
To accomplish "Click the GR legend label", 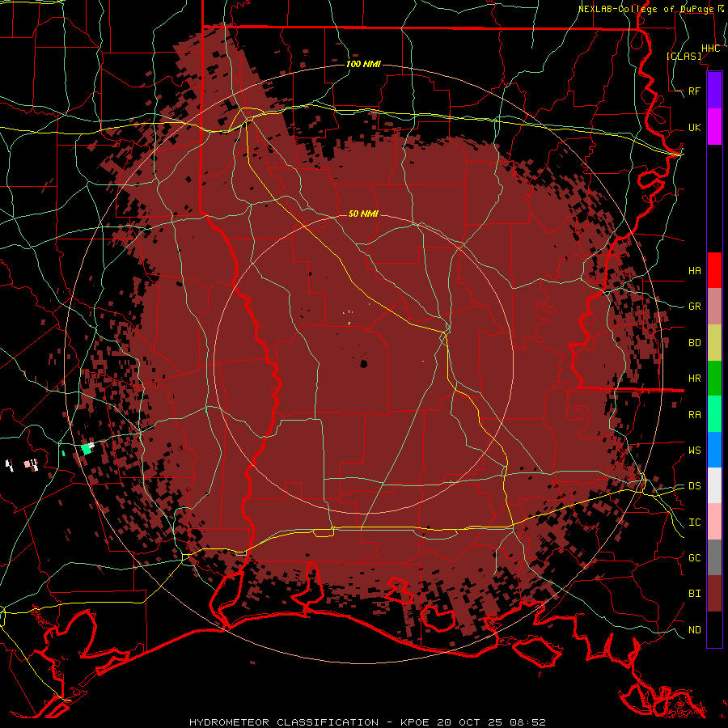I will click(x=694, y=306).
